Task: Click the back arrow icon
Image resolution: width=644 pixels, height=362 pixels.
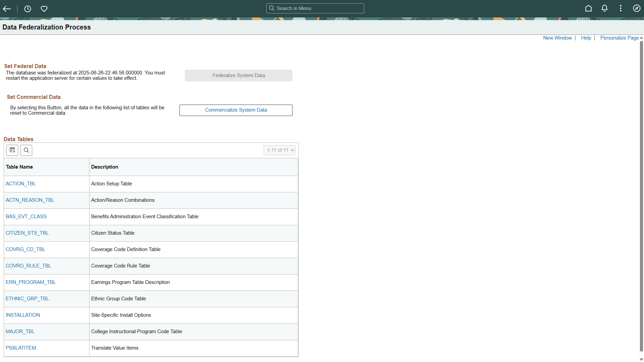Action: [x=7, y=9]
